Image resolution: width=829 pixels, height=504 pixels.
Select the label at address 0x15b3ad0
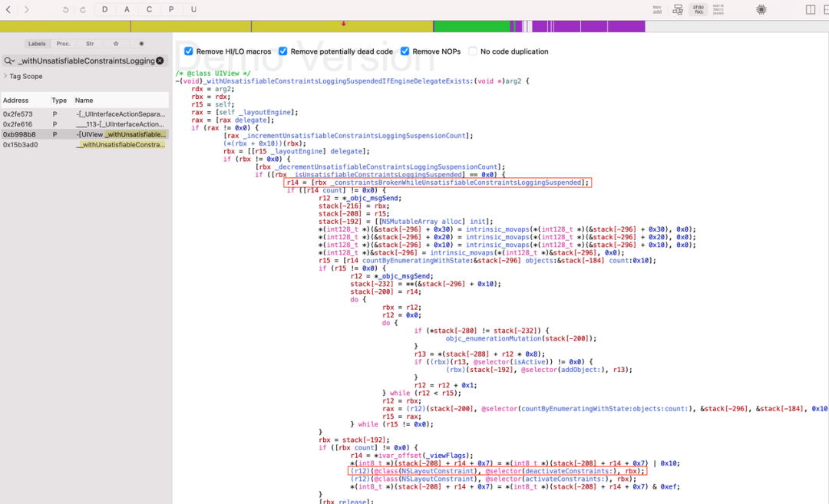pyautogui.click(x=84, y=145)
